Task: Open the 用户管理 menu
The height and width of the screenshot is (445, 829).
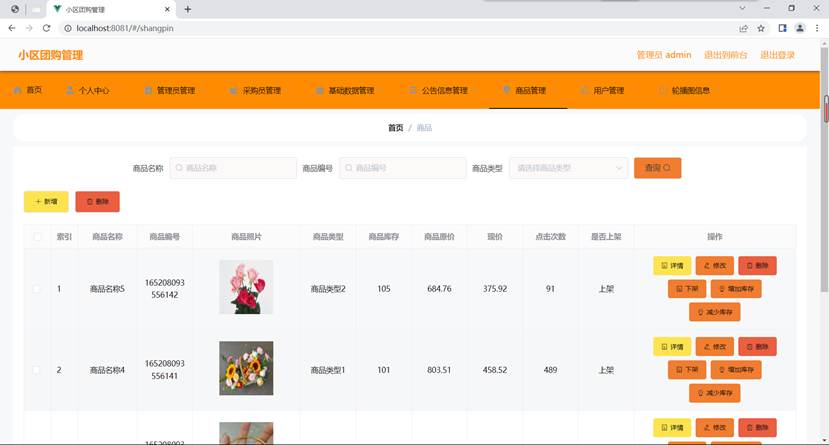Action: pos(602,90)
